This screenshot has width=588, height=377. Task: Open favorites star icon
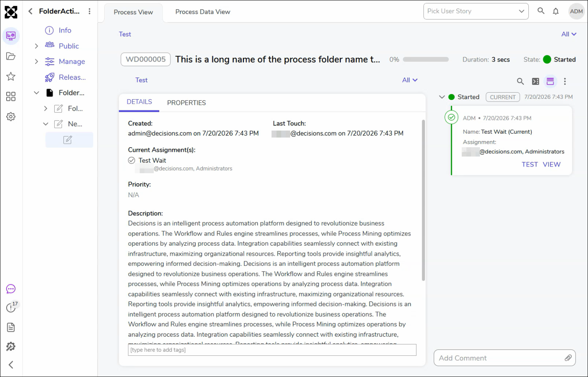[x=11, y=76]
